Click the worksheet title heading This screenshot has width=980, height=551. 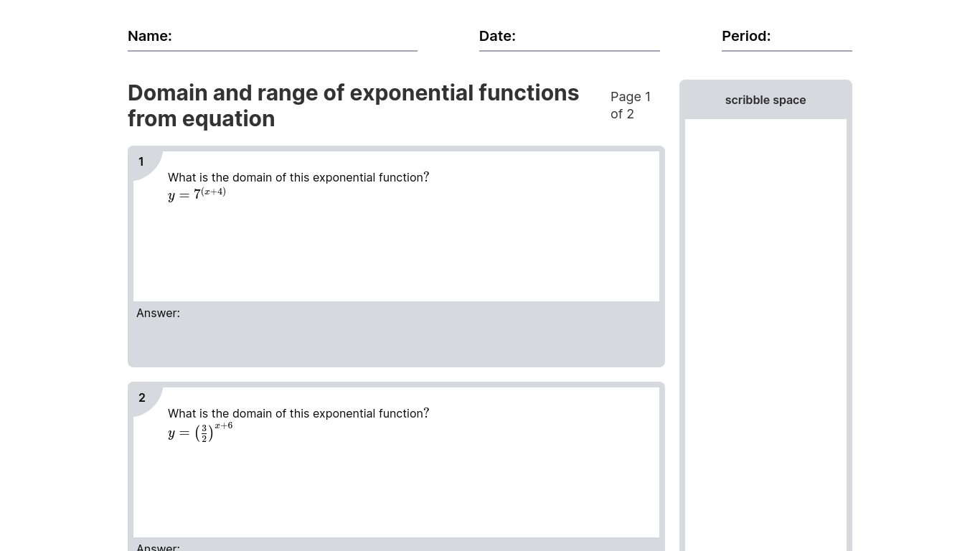pos(353,105)
